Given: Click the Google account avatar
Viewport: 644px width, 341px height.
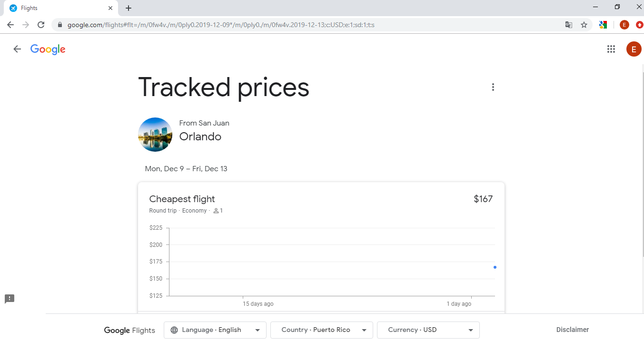Looking at the screenshot, I should (634, 49).
